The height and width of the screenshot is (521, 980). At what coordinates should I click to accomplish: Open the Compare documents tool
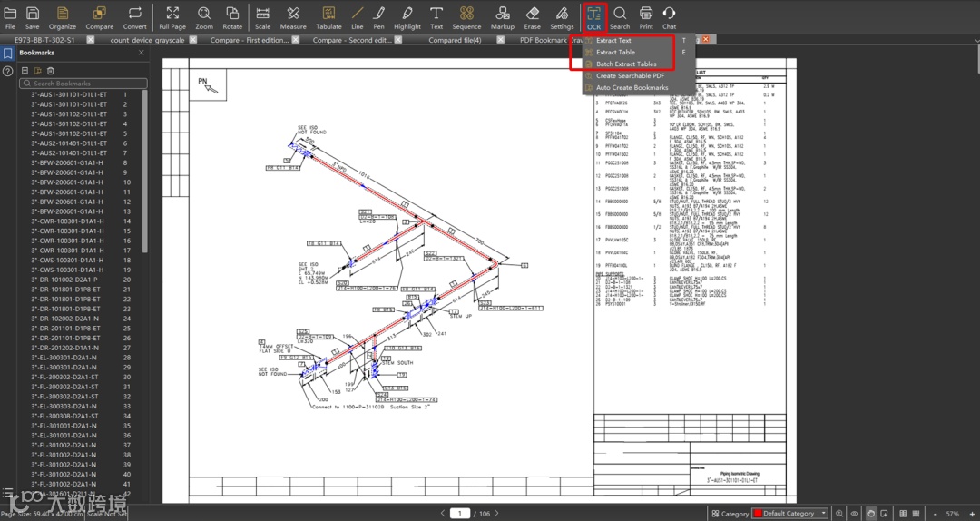100,18
